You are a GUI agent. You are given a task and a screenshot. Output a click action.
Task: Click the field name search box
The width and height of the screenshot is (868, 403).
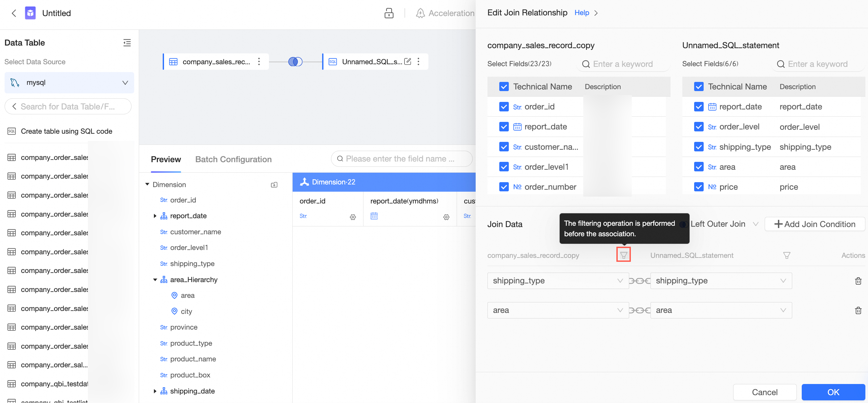pos(401,159)
